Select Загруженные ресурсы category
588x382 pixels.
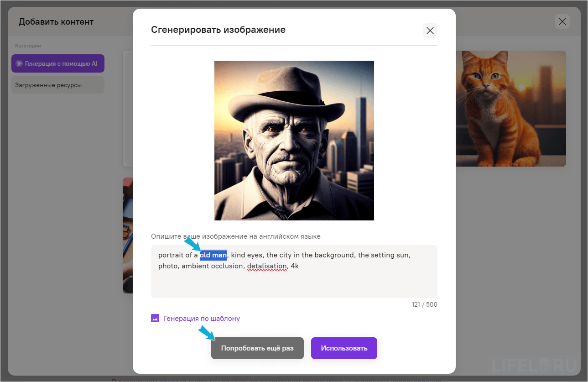click(x=58, y=85)
